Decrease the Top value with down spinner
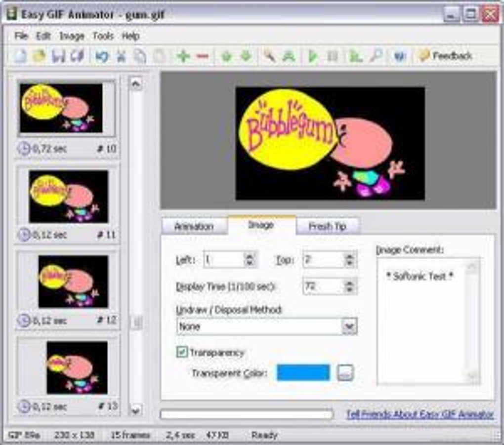This screenshot has height=445, width=504. point(350,263)
